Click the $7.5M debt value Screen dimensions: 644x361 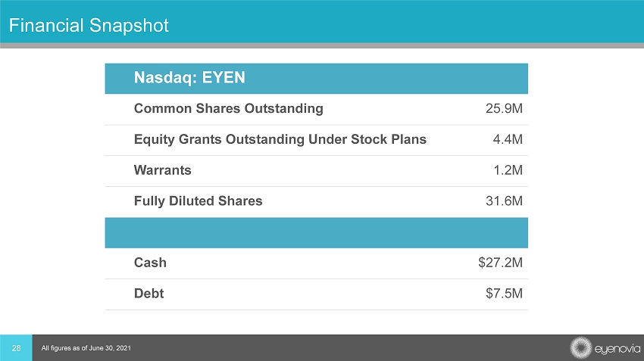tap(503, 294)
